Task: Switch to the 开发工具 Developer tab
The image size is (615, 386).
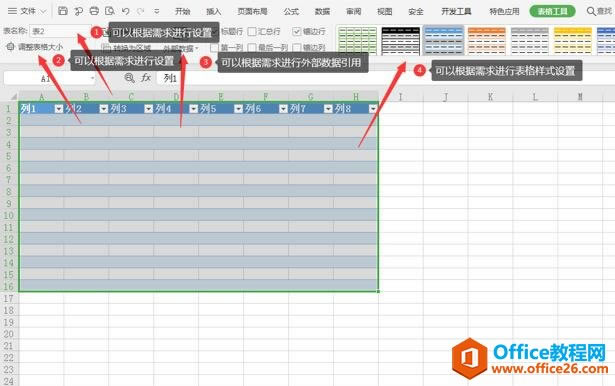Action: [456, 11]
